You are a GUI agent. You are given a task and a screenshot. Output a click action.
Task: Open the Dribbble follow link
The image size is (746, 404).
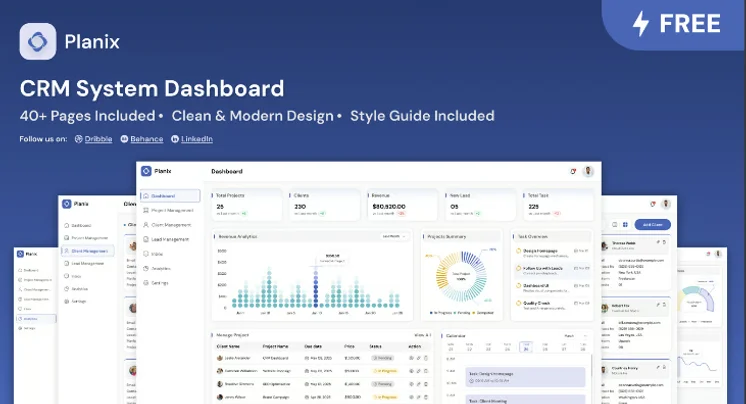point(93,139)
